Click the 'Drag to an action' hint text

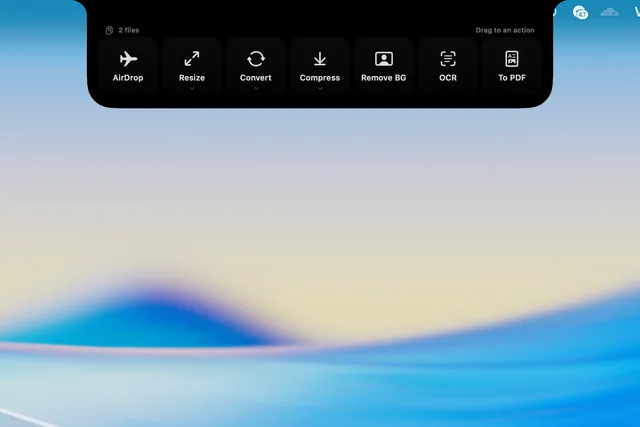(505, 30)
